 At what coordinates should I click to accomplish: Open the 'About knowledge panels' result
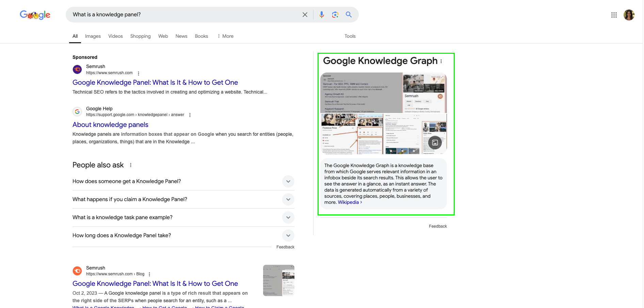(x=110, y=125)
